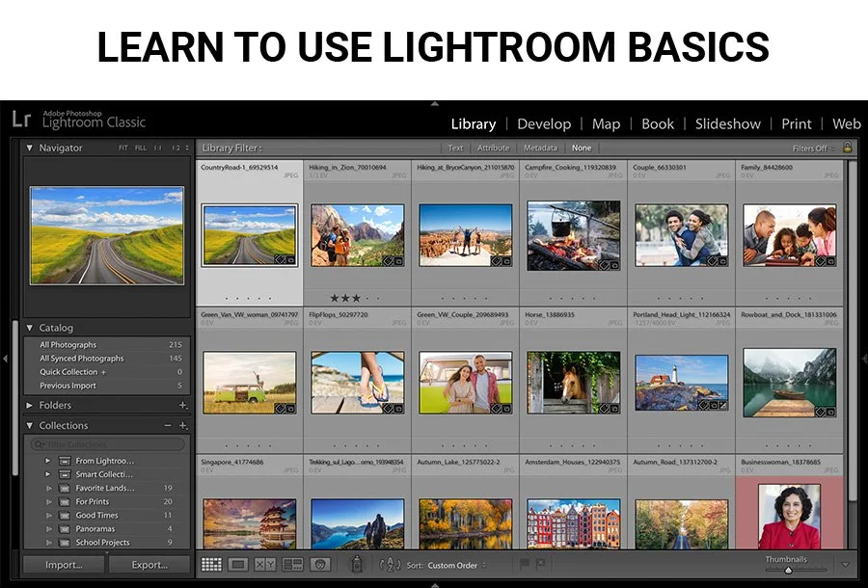Open the Map module
The image size is (868, 588).
pyautogui.click(x=606, y=124)
